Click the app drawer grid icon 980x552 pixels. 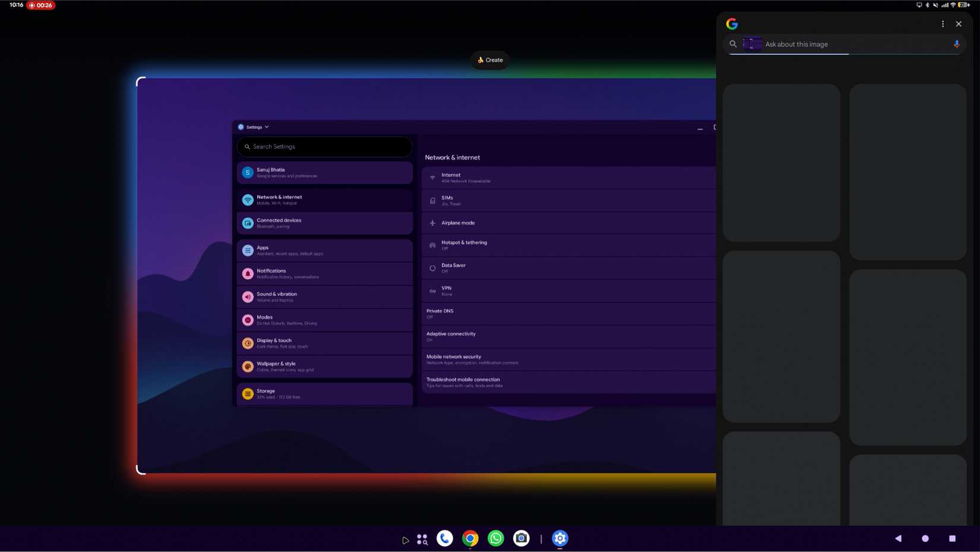422,538
